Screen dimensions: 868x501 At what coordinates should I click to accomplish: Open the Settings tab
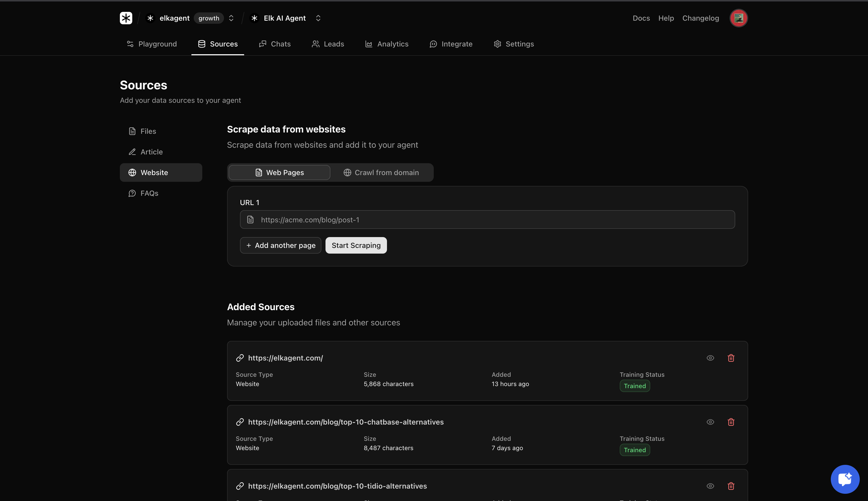pos(514,44)
